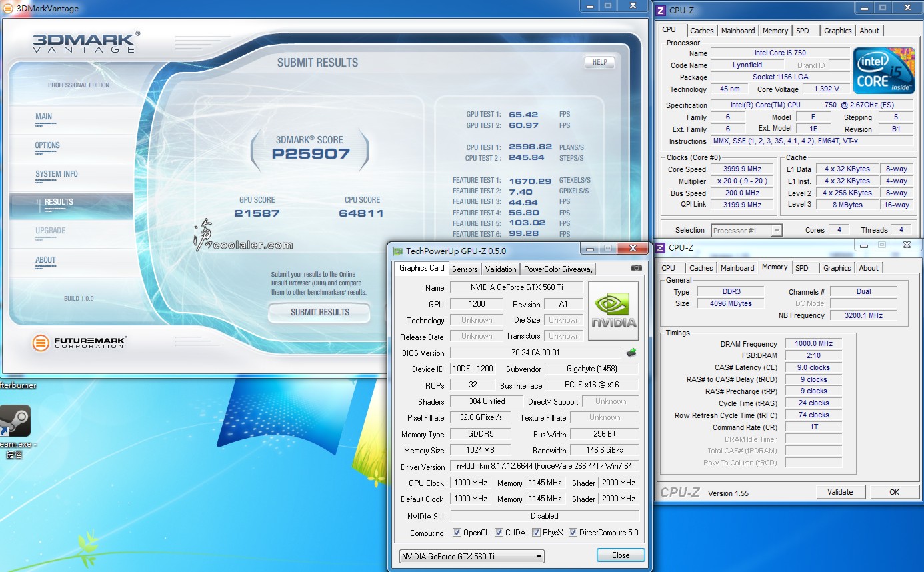Click the lower CPU-Z Memory window title icon
Image resolution: width=924 pixels, height=572 pixels.
(661, 247)
